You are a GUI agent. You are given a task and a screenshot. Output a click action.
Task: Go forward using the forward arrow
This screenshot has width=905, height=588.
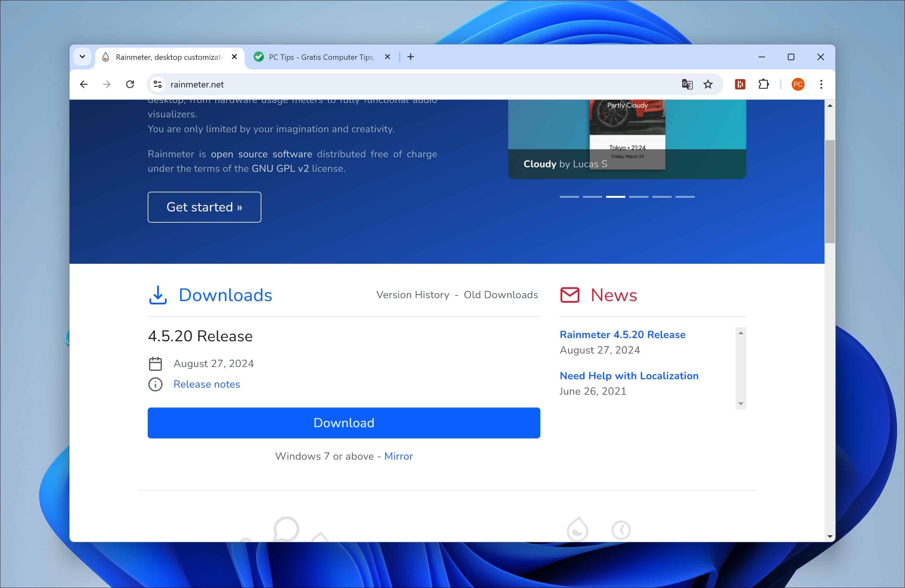[107, 84]
